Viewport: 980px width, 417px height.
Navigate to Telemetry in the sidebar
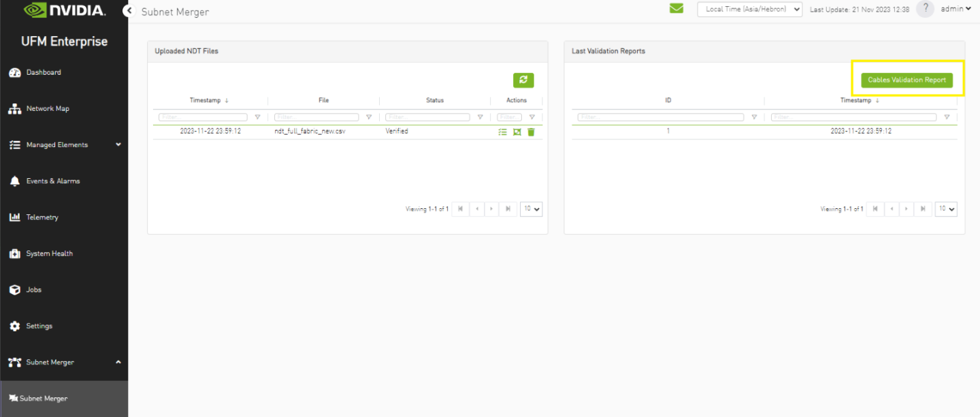click(42, 217)
